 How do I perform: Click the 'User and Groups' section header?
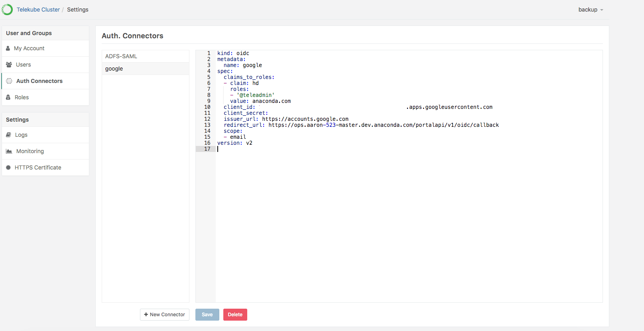29,33
